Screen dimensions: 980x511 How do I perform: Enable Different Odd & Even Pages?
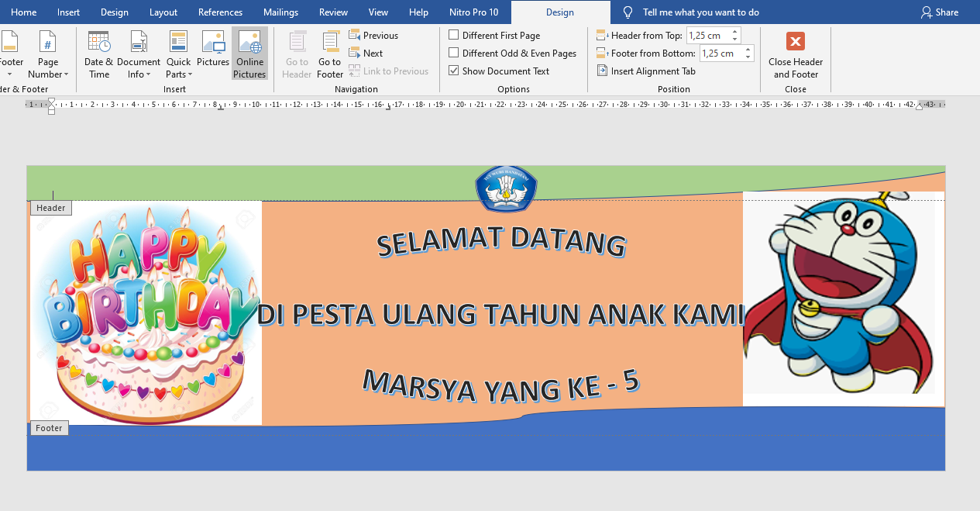[x=513, y=54]
